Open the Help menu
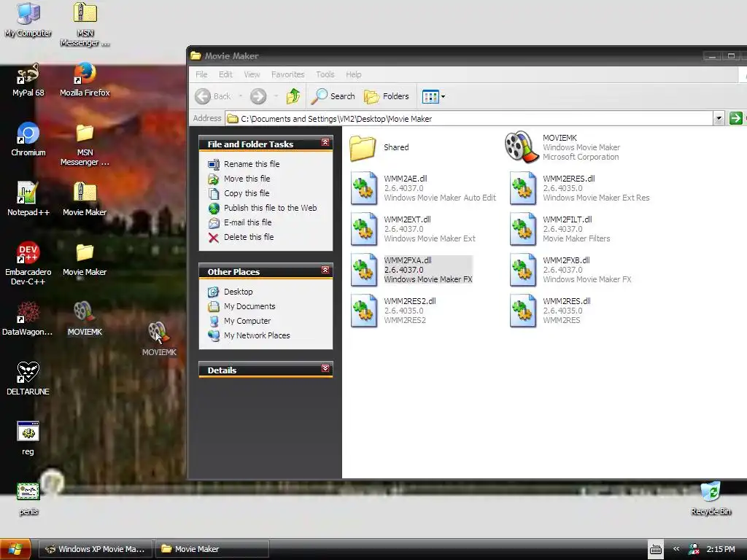 coord(354,74)
